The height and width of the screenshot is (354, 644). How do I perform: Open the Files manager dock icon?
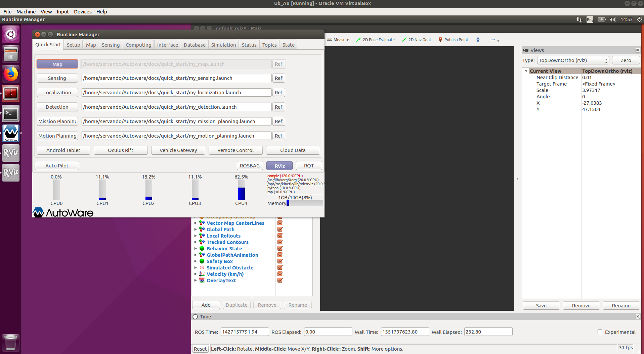11,54
